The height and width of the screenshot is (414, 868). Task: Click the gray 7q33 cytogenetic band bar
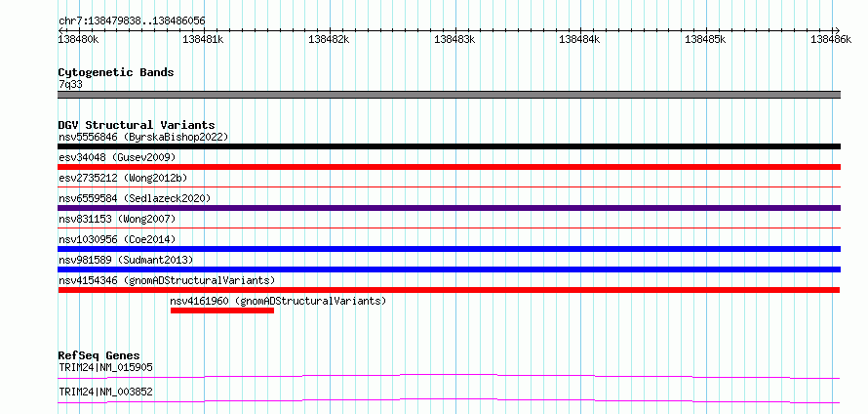pos(449,95)
